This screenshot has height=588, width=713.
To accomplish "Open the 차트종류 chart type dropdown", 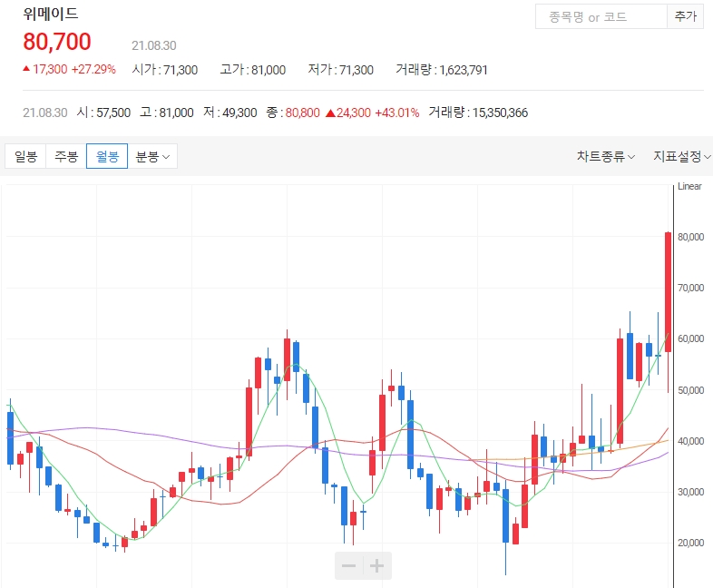I will point(606,156).
